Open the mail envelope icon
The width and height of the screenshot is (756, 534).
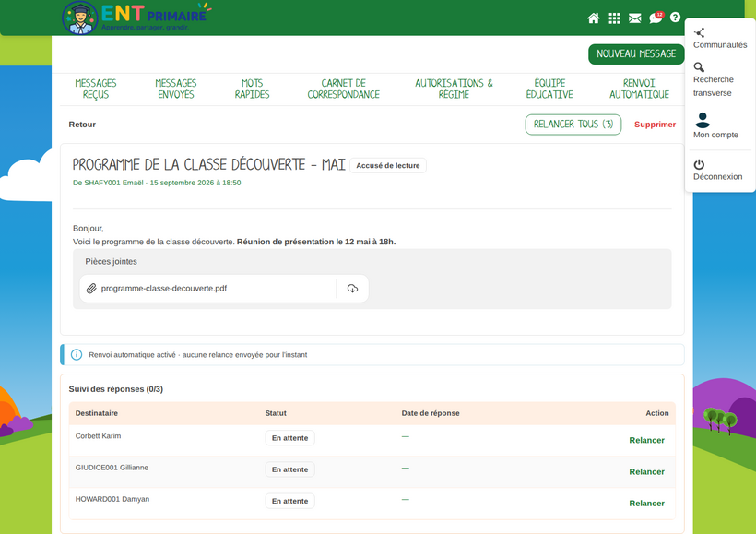click(635, 18)
